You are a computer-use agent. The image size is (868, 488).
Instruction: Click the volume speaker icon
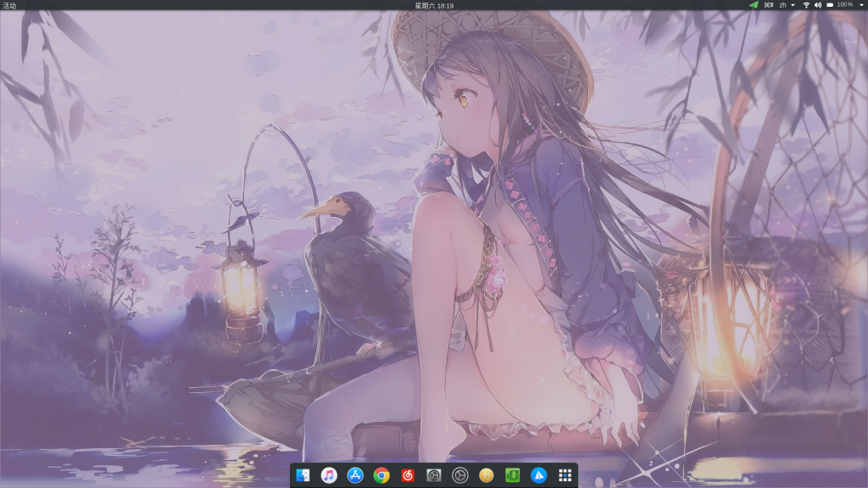(818, 5)
